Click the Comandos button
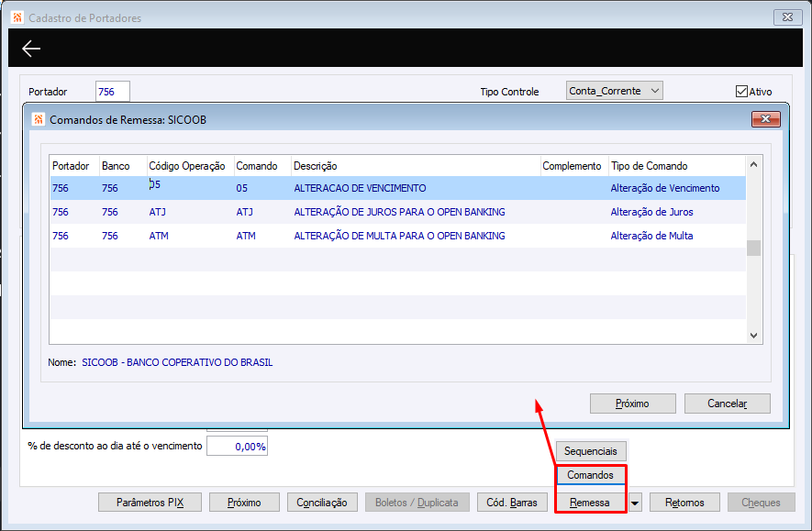The width and height of the screenshot is (812, 531). click(x=590, y=475)
